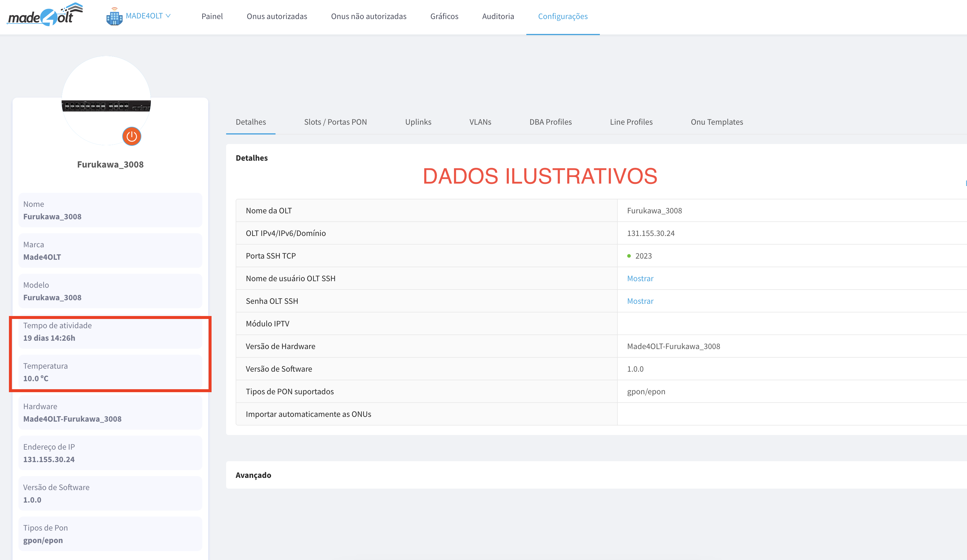The width and height of the screenshot is (967, 560).
Task: Click the Endereço de IP value 131.155.30.24
Action: 49,459
